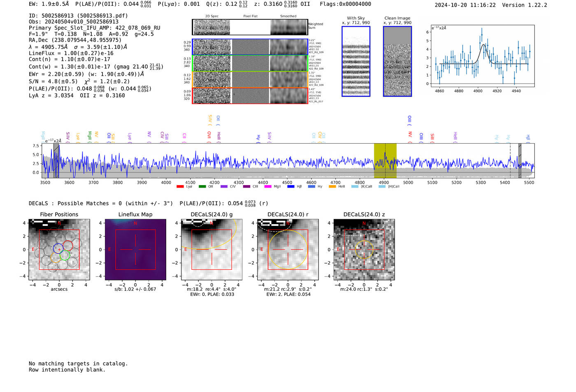Click the magenta MgII legend swatch

click(268, 186)
